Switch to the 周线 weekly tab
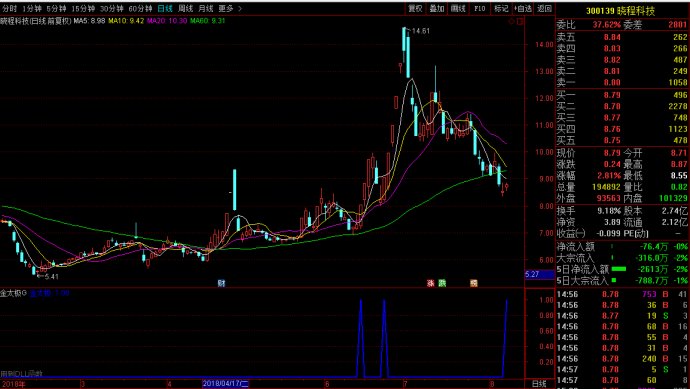 pyautogui.click(x=186, y=8)
